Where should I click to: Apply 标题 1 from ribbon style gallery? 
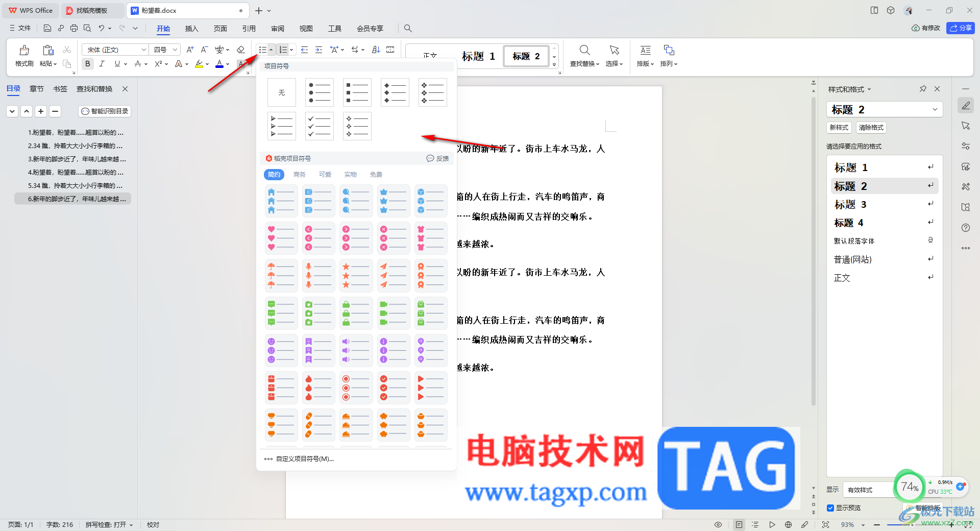pyautogui.click(x=478, y=56)
